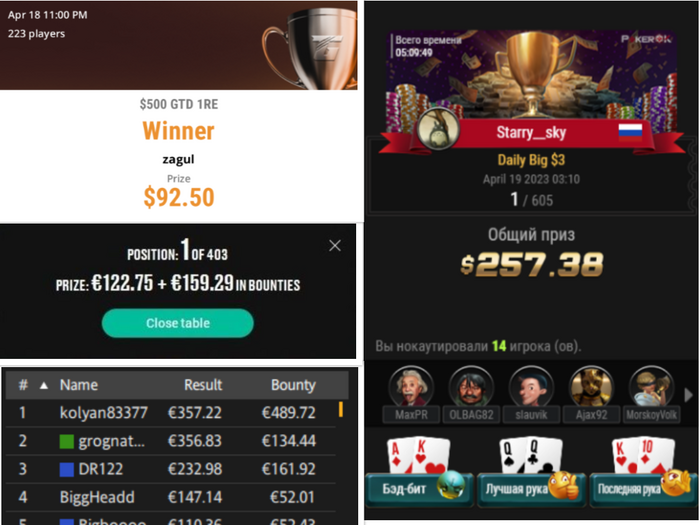Screen dimensions: 700x525
Task: Click MaxPR's Einstein avatar
Action: click(411, 387)
